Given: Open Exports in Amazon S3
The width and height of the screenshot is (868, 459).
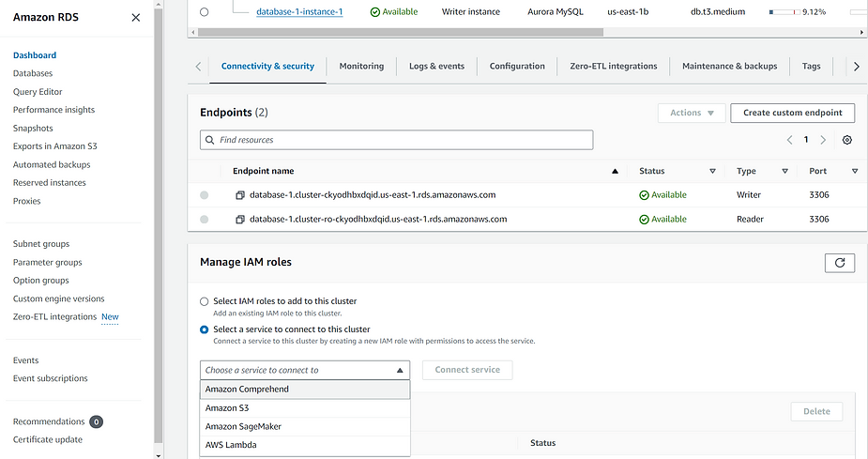Looking at the screenshot, I should tap(54, 146).
